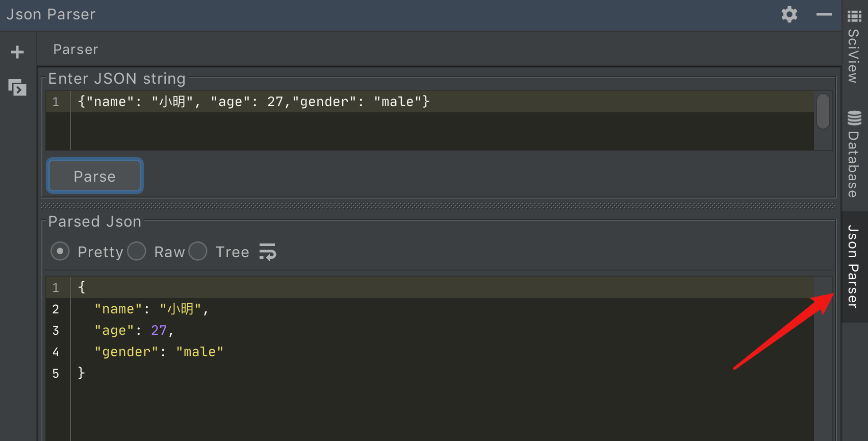Click the horizontal splitter between panels
This screenshot has width=868, height=441.
tap(439, 206)
